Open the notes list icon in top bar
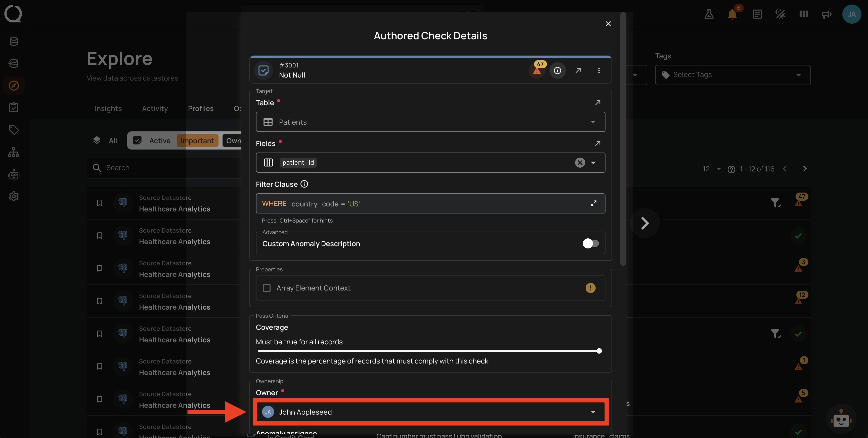Image resolution: width=868 pixels, height=438 pixels. point(757,14)
